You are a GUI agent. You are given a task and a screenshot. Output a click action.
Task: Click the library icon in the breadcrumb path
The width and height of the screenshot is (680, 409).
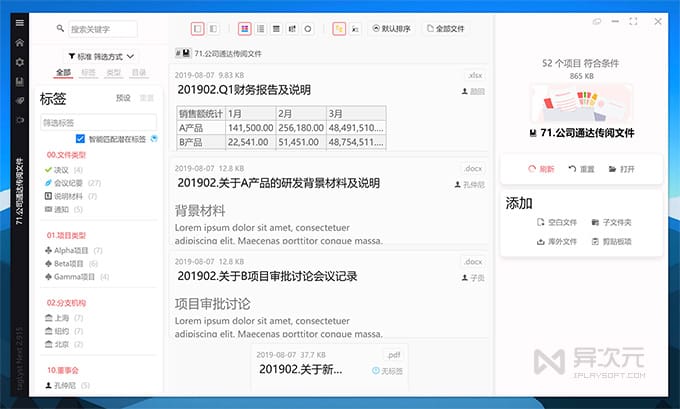click(186, 53)
